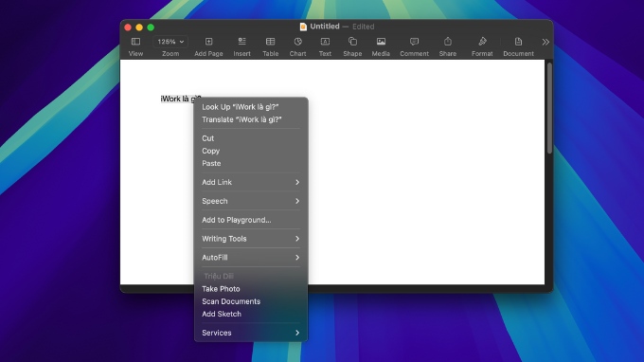Expand the Add Link submenu
This screenshot has width=644, height=362.
point(251,182)
